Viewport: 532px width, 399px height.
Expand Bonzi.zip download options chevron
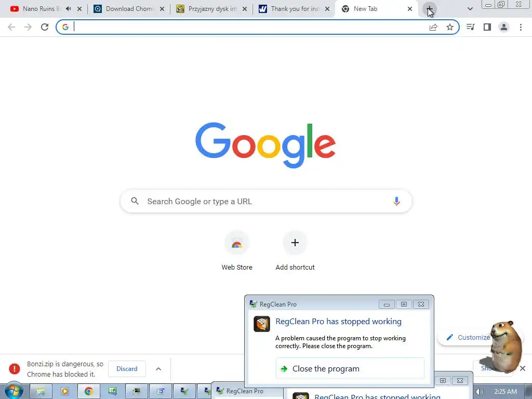pyautogui.click(x=158, y=369)
